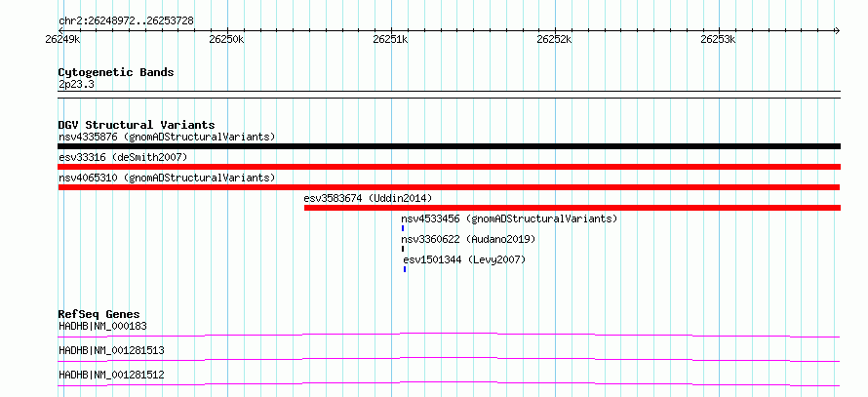Image resolution: width=868 pixels, height=397 pixels.
Task: Open the esv3583674 (Uddin2014) label
Action: (x=368, y=198)
